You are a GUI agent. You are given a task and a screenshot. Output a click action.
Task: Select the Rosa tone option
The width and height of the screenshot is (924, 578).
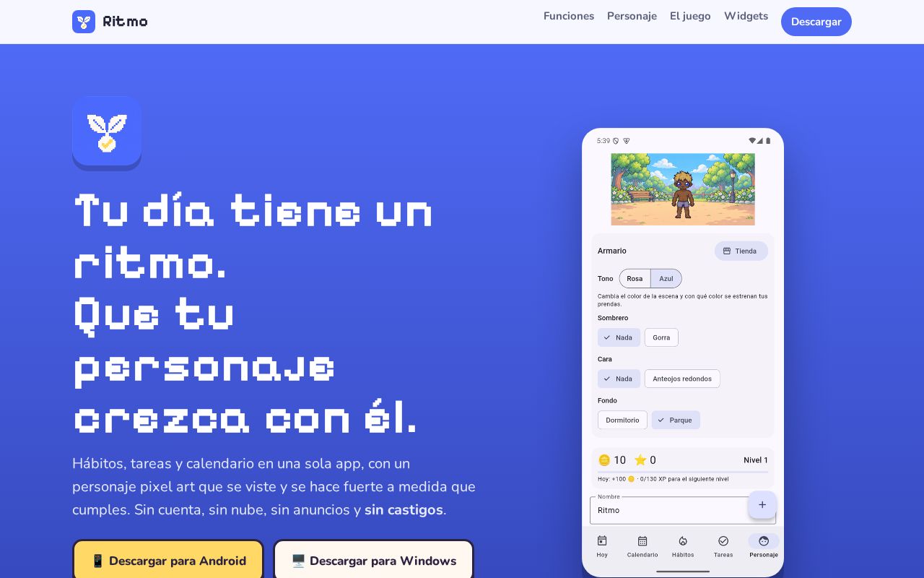(635, 279)
